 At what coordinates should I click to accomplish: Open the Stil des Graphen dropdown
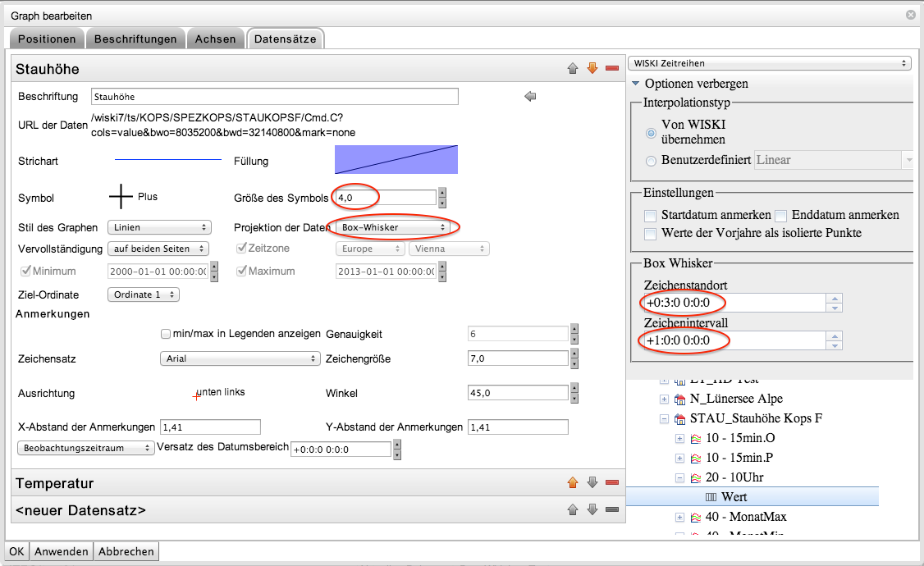159,227
